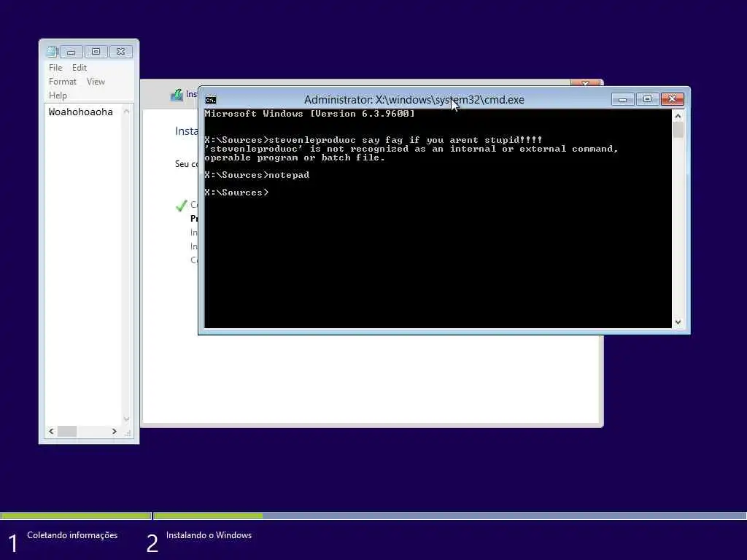Open the Help menu in Notepad
747x560 pixels.
(58, 96)
